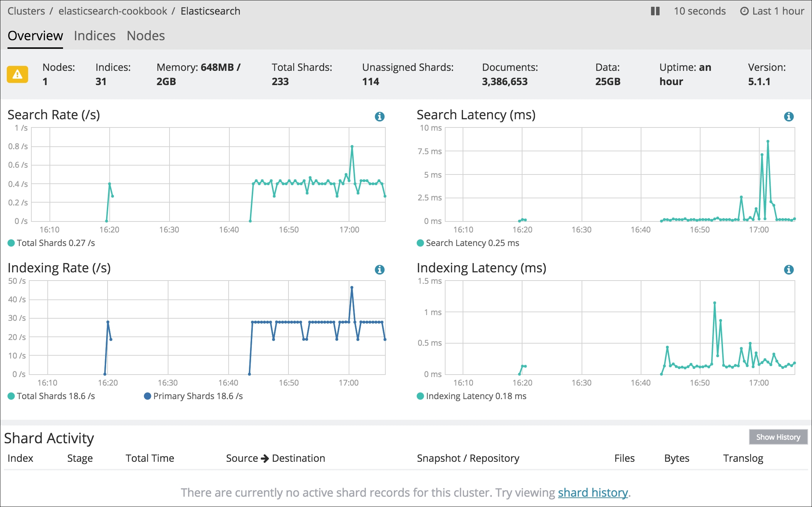Screen dimensions: 812x507
Task: Click the Stage column header
Action: [x=80, y=458]
